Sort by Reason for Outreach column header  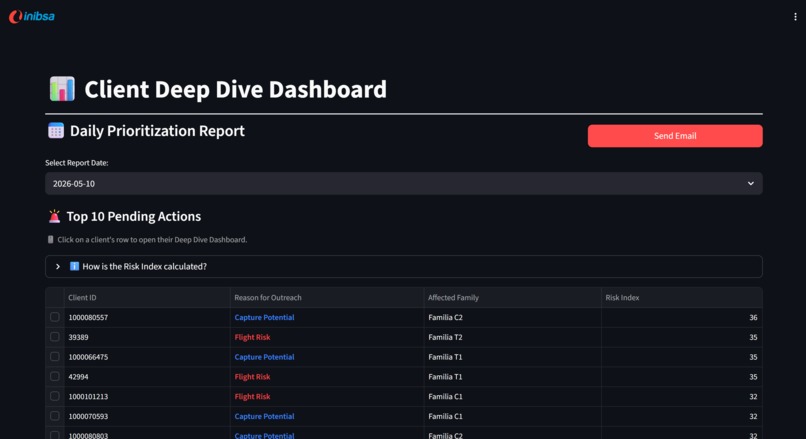pos(327,298)
